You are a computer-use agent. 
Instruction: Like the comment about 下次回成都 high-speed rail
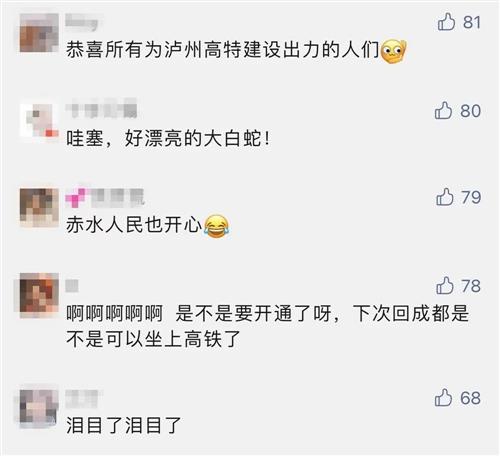[x=445, y=286]
